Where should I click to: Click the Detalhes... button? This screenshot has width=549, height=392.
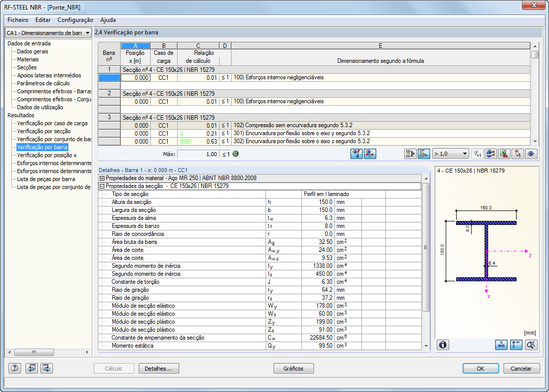[159, 369]
